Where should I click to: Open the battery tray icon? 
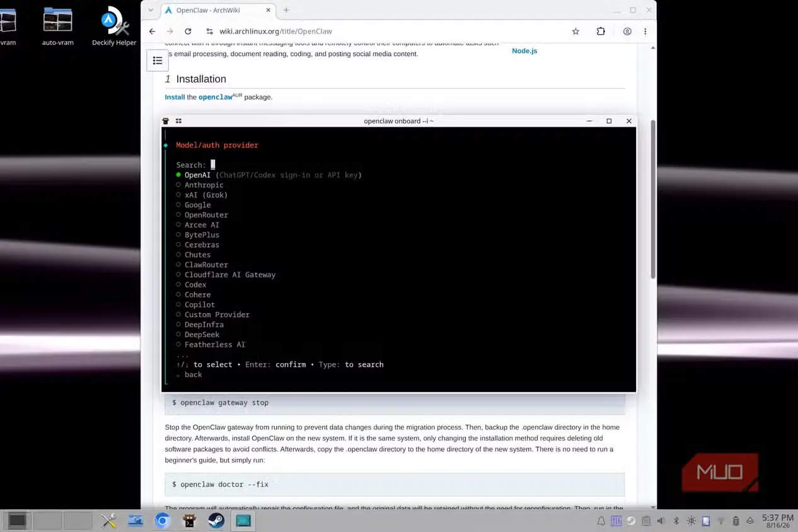[x=736, y=521]
